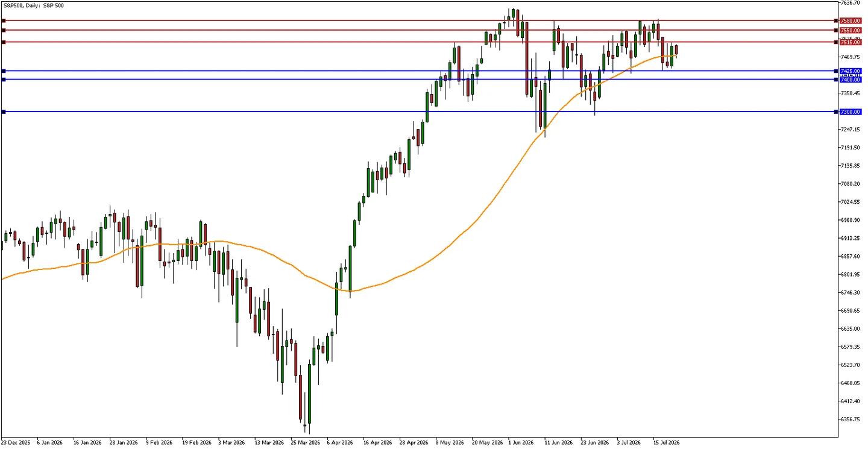
Task: Click the 28 Jan 2026 date label
Action: click(x=122, y=442)
